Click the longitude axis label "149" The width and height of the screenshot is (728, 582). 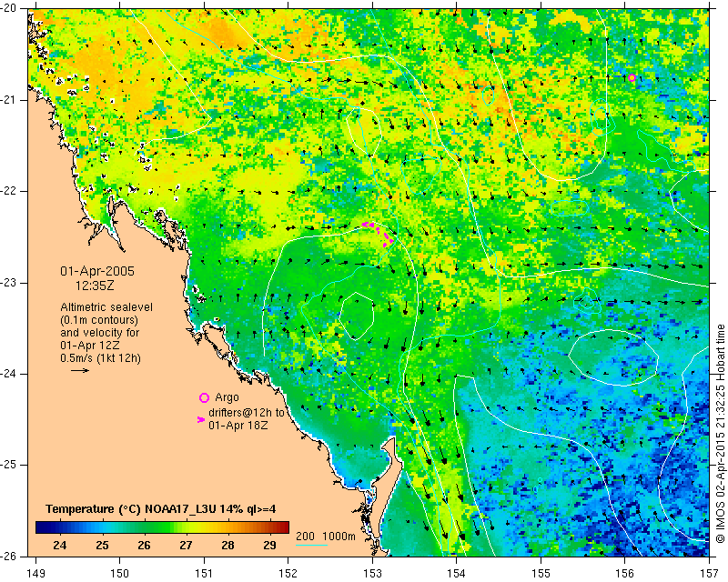(35, 574)
